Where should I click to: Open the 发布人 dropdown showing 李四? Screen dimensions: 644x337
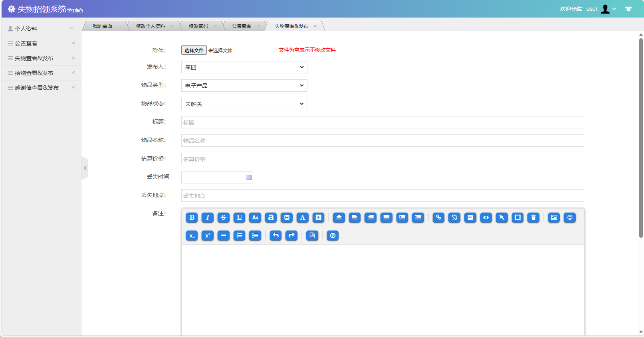click(x=244, y=67)
